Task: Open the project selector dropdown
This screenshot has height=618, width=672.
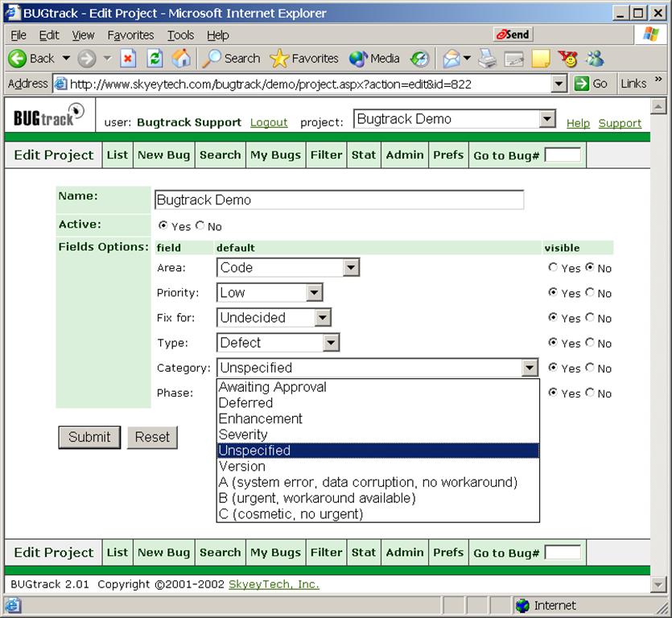Action: coord(547,119)
